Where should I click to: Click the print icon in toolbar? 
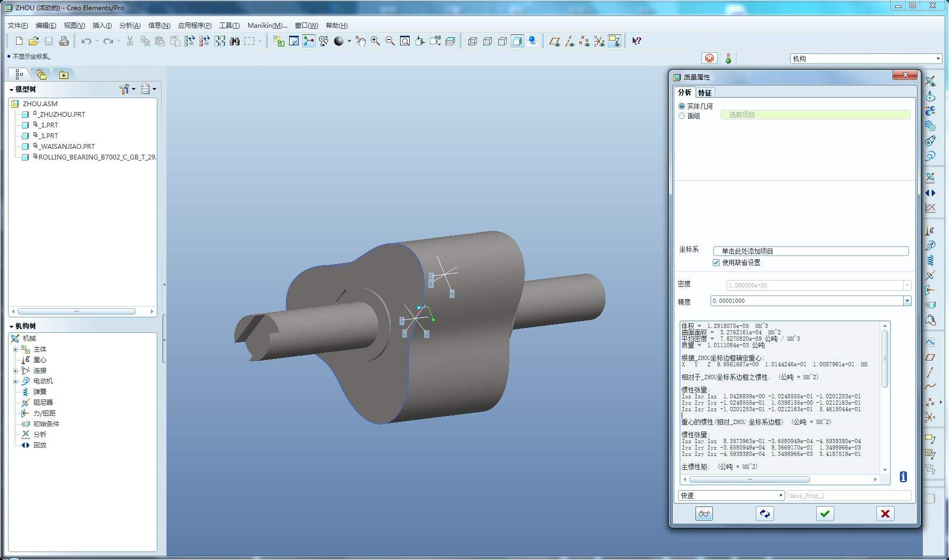[x=64, y=41]
